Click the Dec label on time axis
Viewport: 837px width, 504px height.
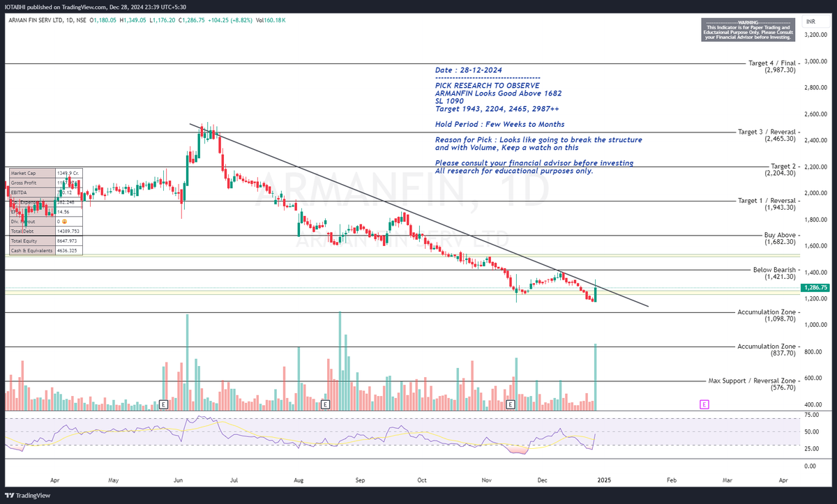[542, 480]
